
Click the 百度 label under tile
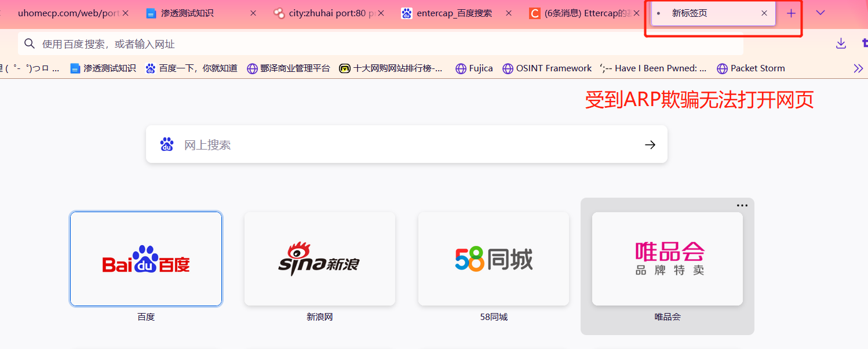click(146, 317)
